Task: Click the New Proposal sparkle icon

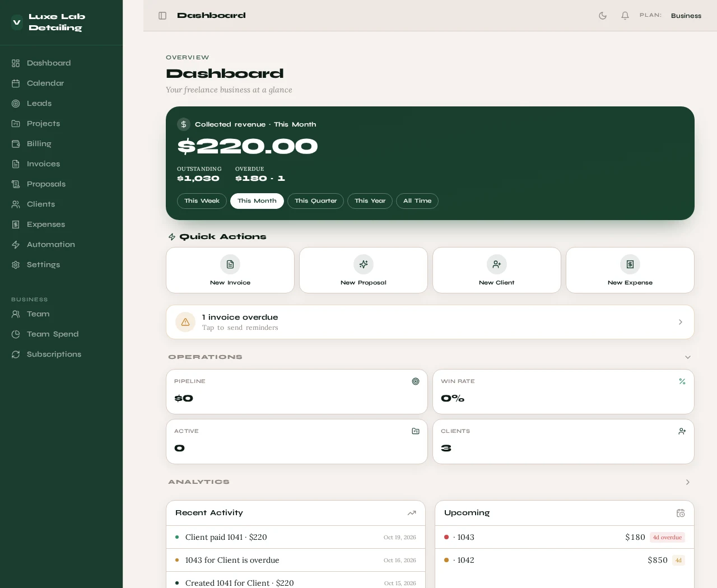Action: click(x=364, y=264)
